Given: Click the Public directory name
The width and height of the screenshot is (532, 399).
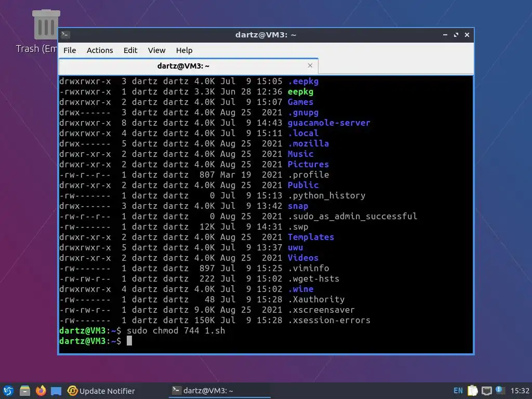Looking at the screenshot, I should pyautogui.click(x=303, y=185).
